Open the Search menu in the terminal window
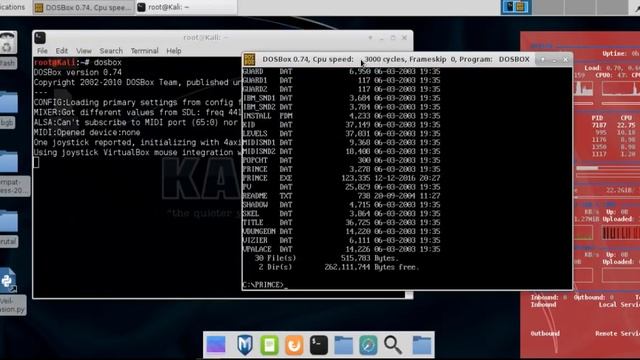640x360 pixels. tap(111, 51)
